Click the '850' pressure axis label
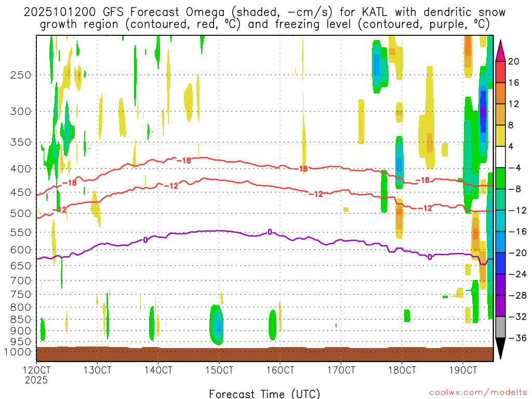Screen dimensions: 532x399 (x=21, y=320)
